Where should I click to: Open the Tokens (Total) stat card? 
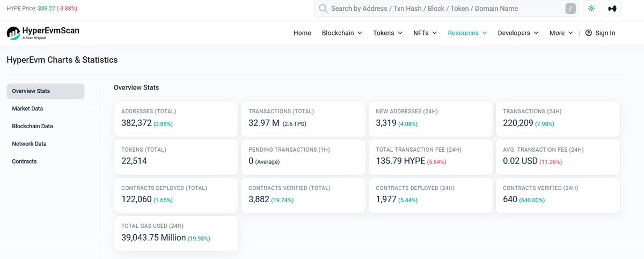(176, 157)
